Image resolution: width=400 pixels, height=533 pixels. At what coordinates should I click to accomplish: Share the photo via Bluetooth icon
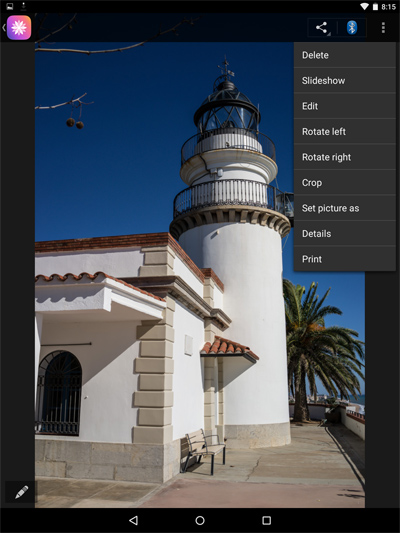click(x=352, y=28)
